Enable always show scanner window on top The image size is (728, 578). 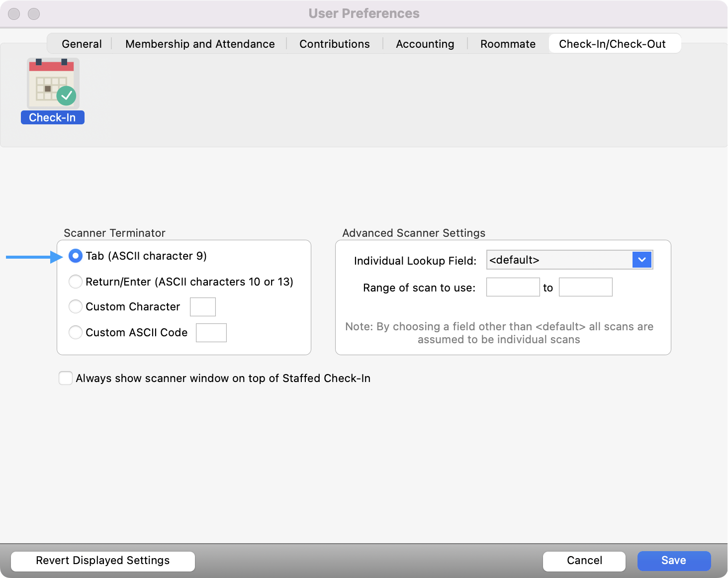click(65, 378)
